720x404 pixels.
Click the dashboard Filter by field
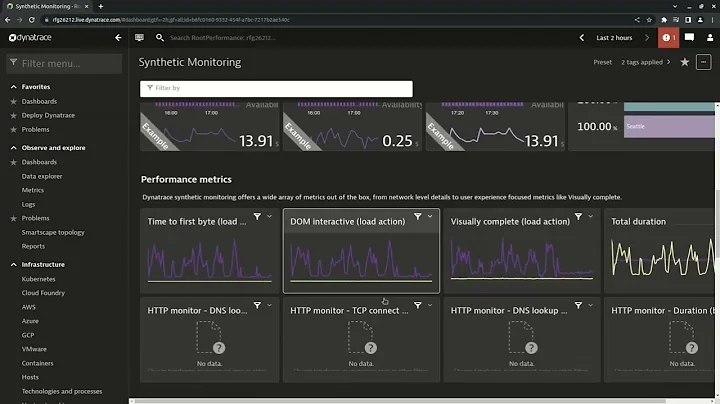pos(276,89)
